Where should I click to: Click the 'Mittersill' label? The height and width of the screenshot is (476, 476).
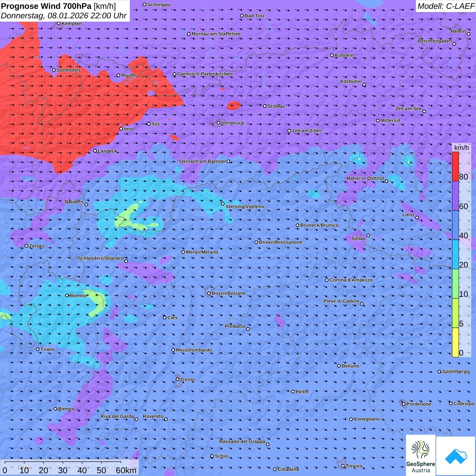(391, 120)
